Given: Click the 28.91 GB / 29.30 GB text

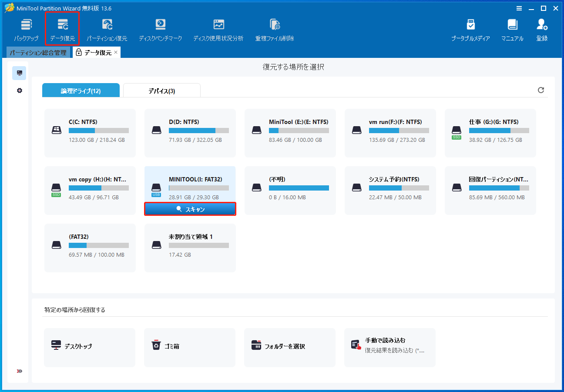Looking at the screenshot, I should [x=194, y=198].
